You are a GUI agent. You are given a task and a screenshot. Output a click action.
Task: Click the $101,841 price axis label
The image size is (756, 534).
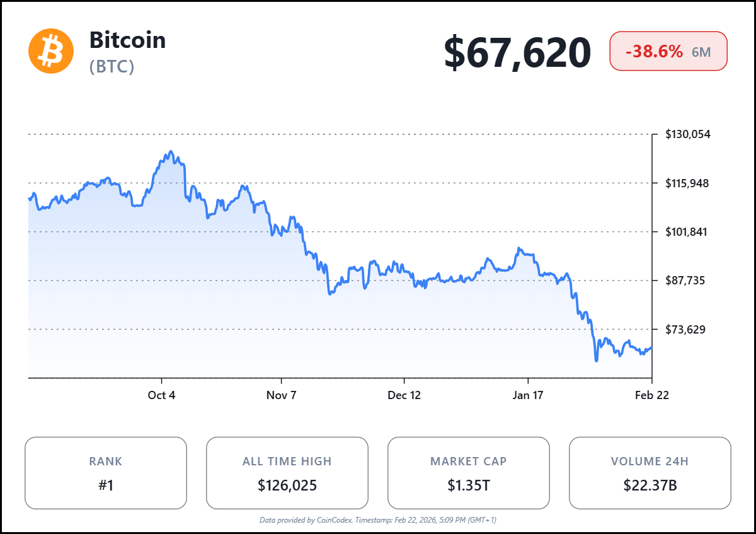point(687,231)
